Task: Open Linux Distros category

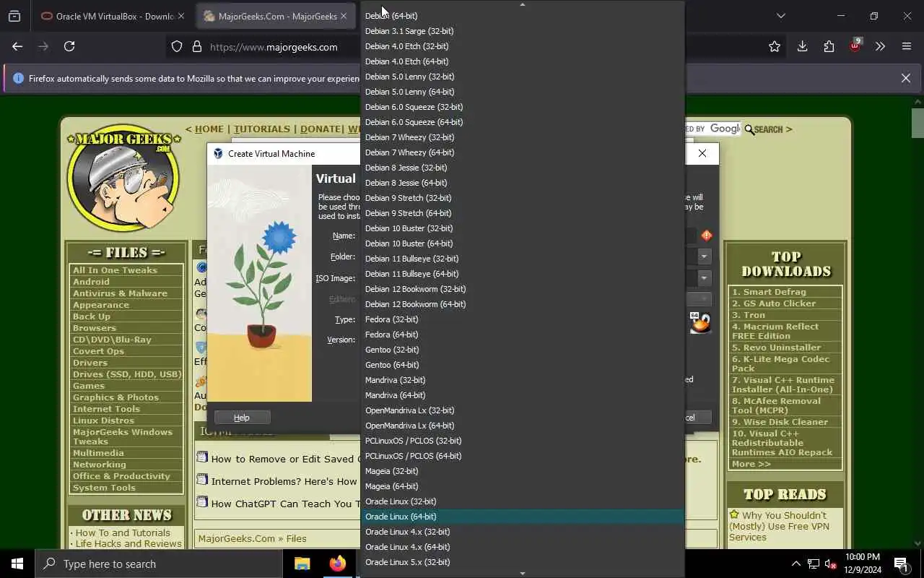Action: [x=103, y=420]
